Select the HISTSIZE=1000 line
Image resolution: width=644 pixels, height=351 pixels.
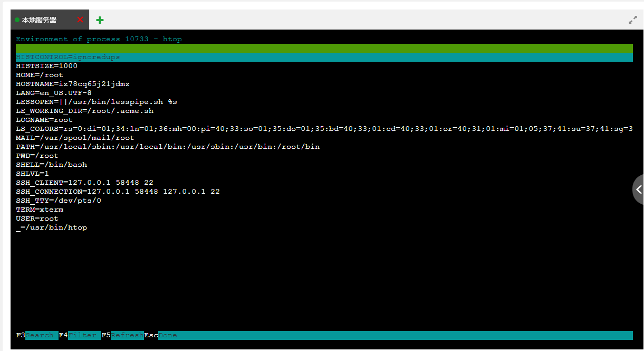tap(46, 66)
